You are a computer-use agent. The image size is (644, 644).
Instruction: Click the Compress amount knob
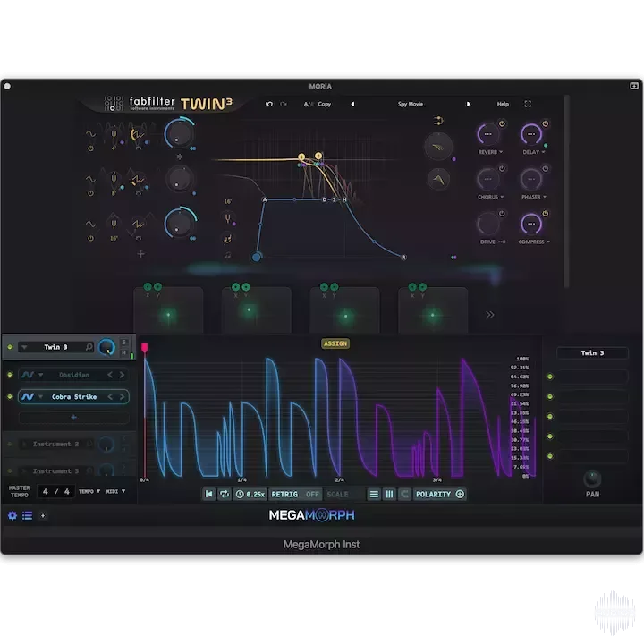point(531,225)
